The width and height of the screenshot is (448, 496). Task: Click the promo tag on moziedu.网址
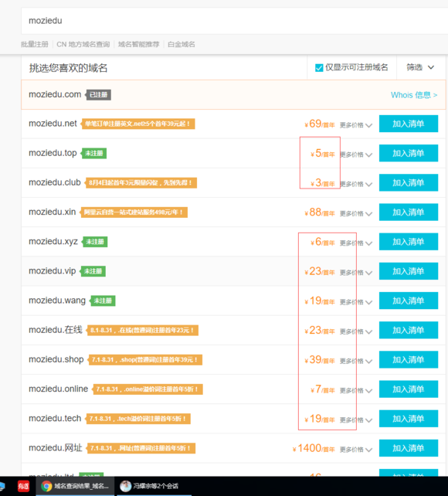[141, 448]
